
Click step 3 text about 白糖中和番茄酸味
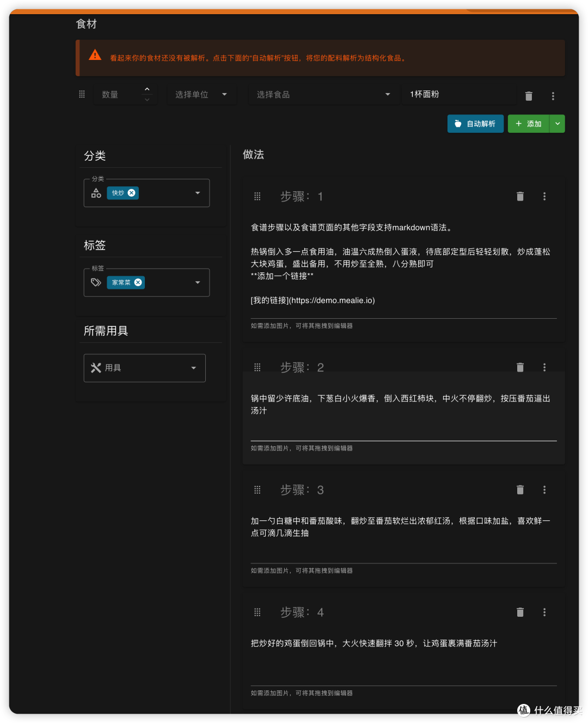pyautogui.click(x=401, y=527)
